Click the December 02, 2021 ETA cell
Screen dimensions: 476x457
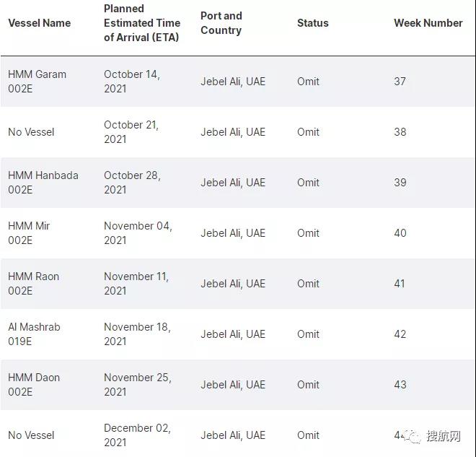tap(137, 435)
